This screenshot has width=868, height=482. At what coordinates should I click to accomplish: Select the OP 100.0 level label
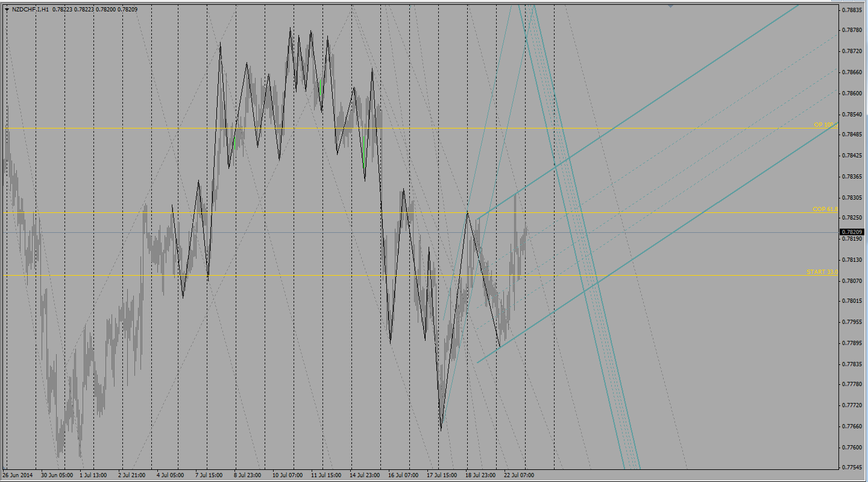[825, 125]
